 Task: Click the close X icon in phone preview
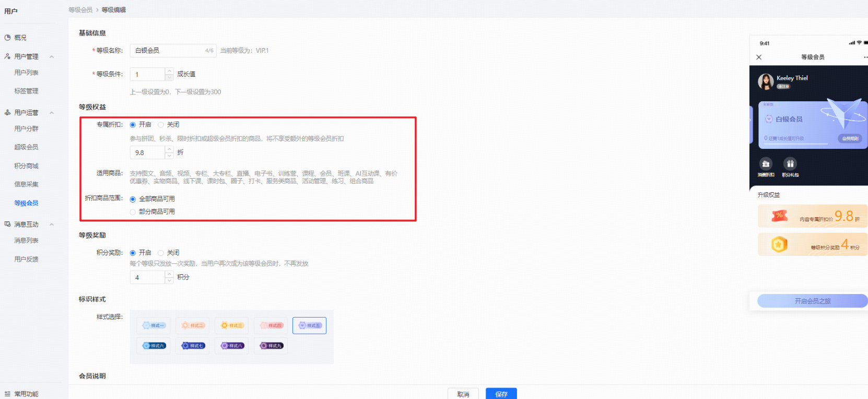[x=759, y=57]
